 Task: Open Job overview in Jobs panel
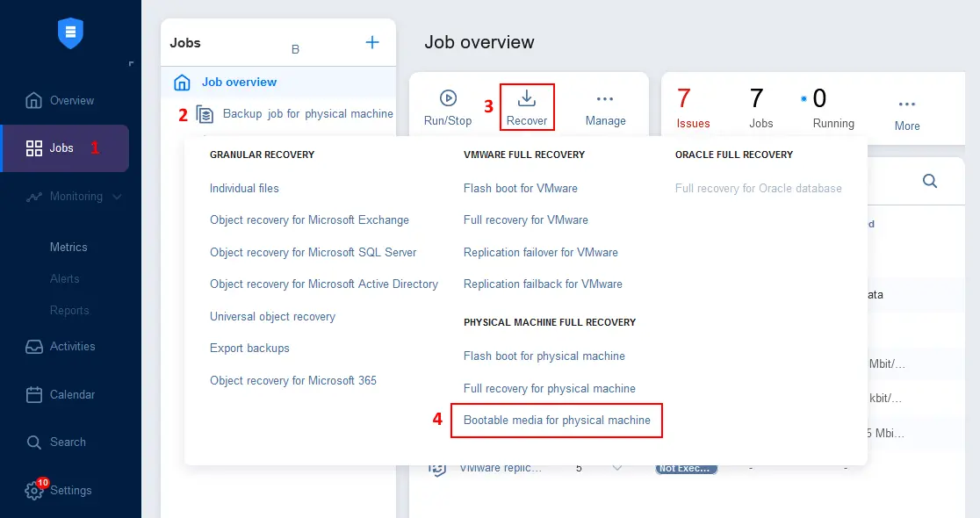(x=239, y=83)
